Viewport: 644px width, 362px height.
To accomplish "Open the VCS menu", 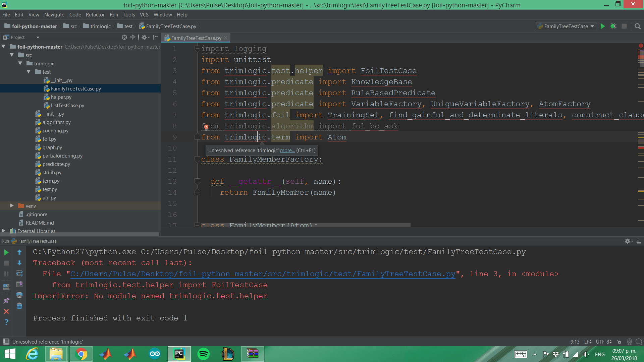I will 144,15.
